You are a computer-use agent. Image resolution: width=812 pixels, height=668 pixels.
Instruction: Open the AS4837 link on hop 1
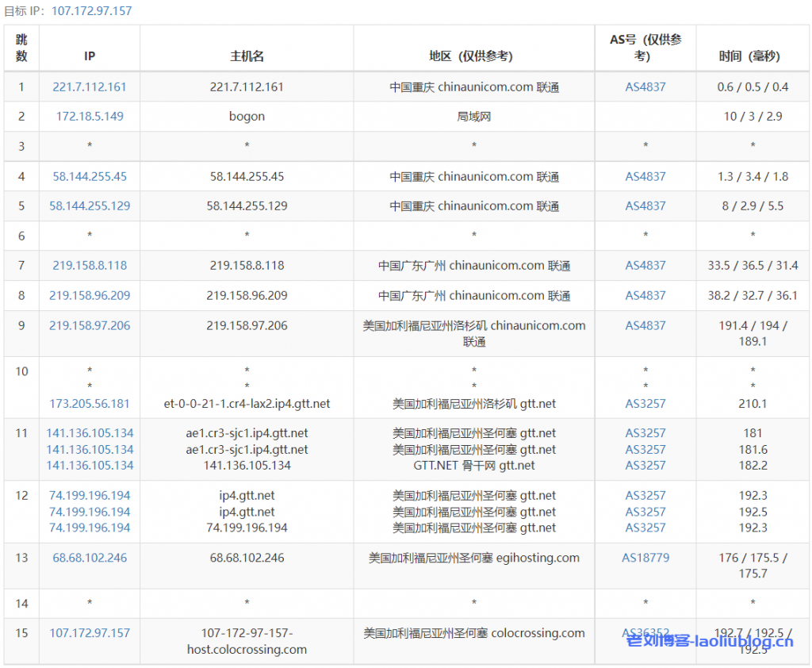coord(645,86)
